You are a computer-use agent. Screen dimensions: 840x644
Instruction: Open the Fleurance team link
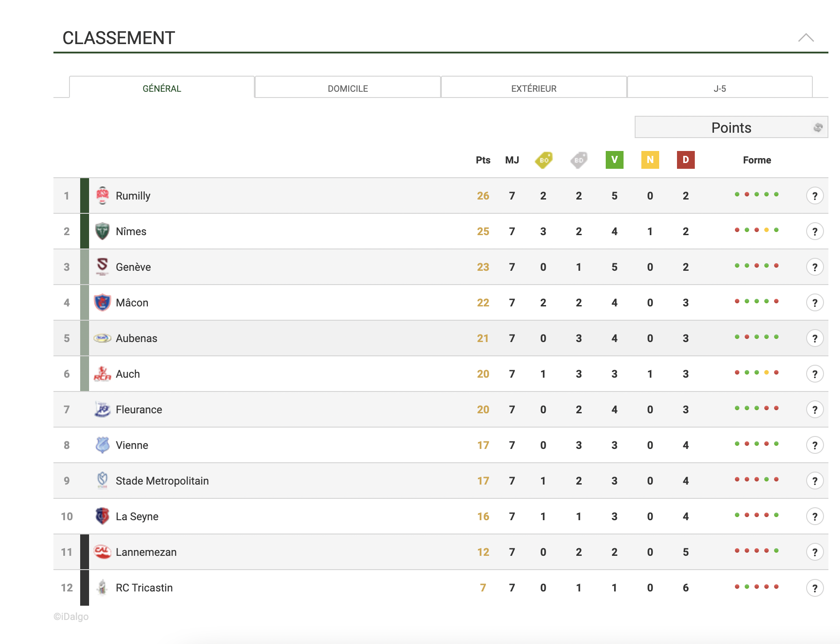(139, 409)
